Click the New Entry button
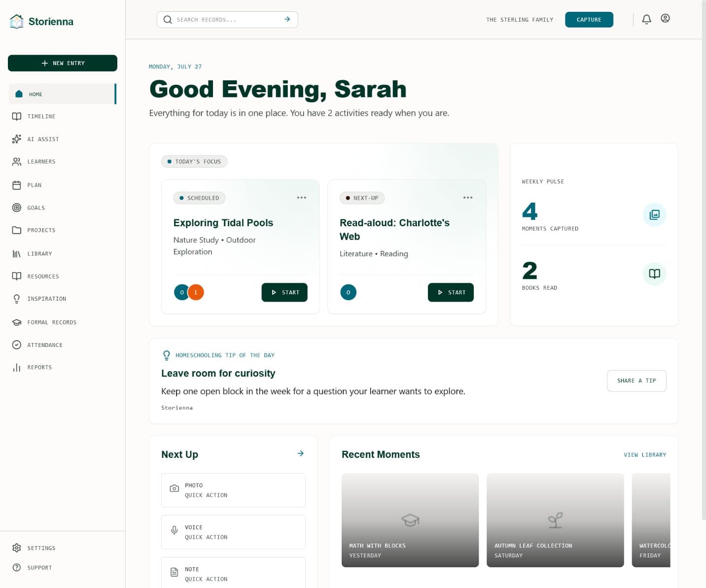 (x=63, y=63)
